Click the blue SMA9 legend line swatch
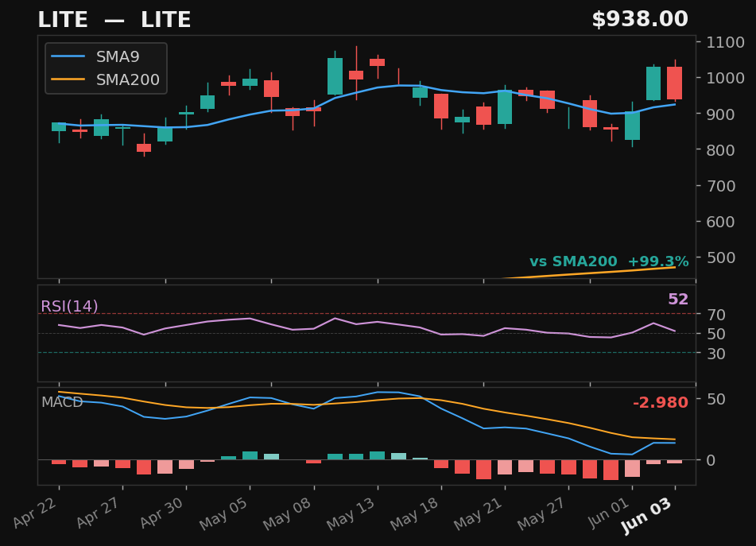 click(x=68, y=57)
